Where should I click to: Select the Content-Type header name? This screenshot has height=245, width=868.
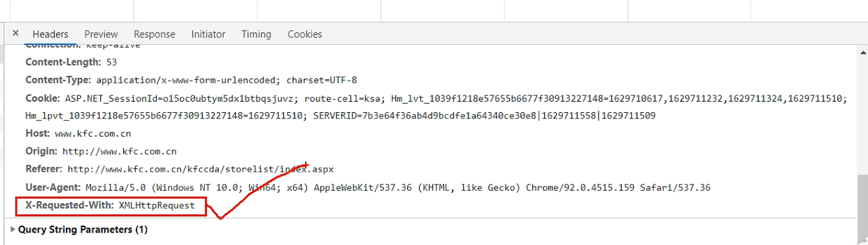(x=59, y=80)
